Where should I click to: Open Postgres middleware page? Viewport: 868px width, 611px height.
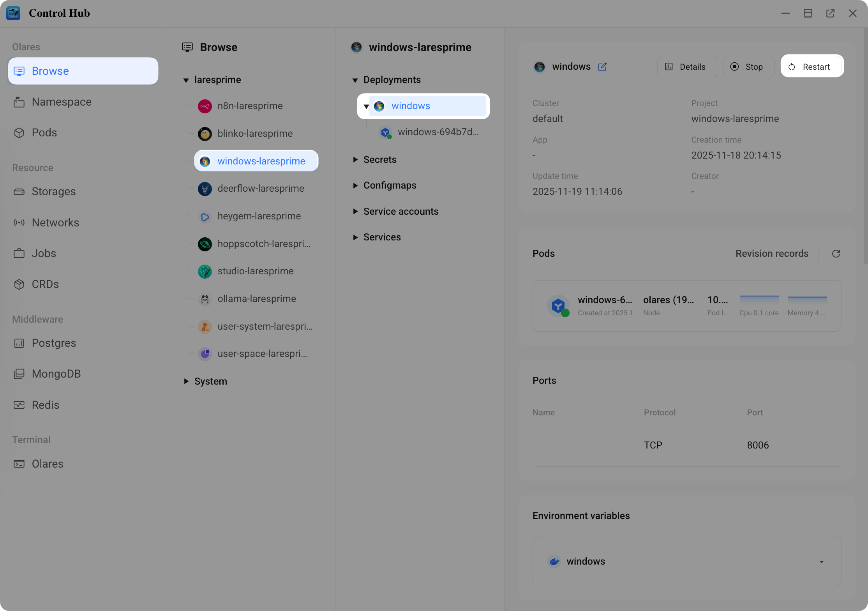54,343
